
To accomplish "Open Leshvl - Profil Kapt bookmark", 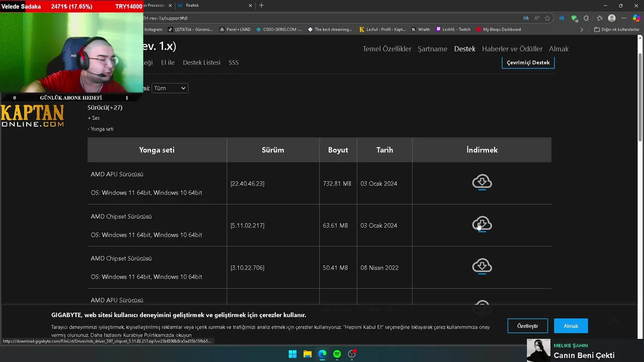I will click(382, 30).
